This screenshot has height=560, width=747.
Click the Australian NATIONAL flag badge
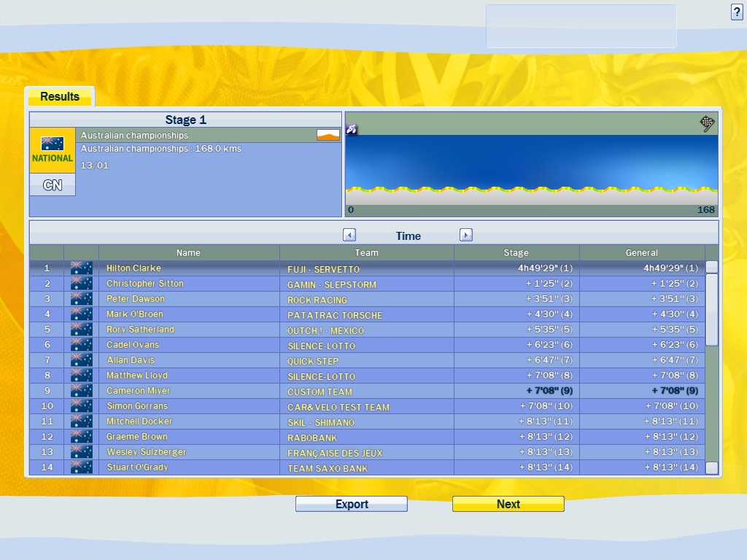pyautogui.click(x=53, y=150)
